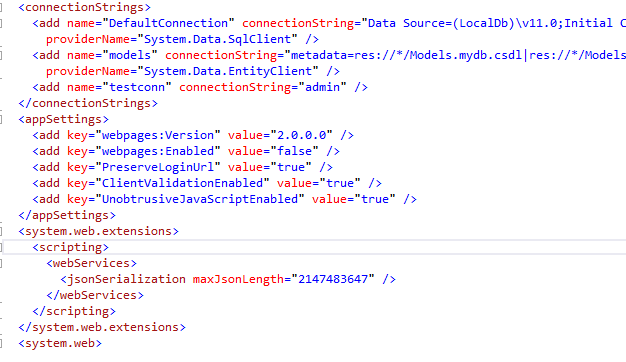This screenshot has height=362, width=626.
Task: Click the maxJsonLength attribute name
Action: click(238, 279)
